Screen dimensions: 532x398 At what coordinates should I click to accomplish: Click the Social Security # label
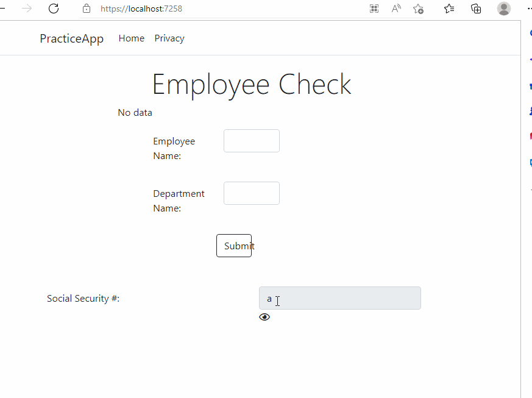coord(83,299)
